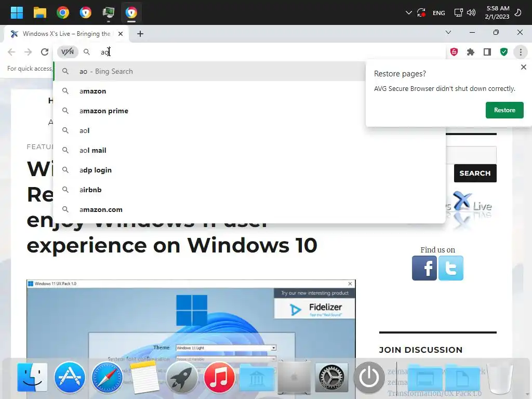Open the Windows 11 UX Pack screenshot
The image size is (532, 399).
pos(191,339)
